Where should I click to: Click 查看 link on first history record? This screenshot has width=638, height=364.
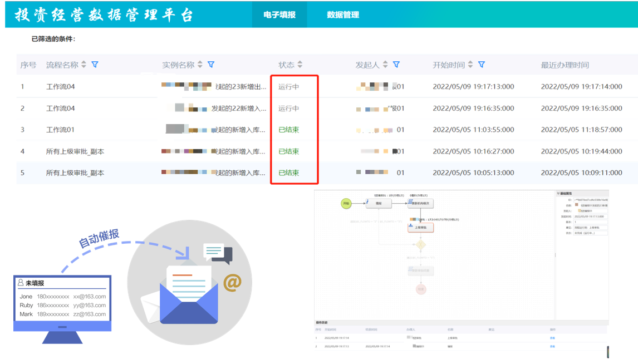tap(551, 339)
